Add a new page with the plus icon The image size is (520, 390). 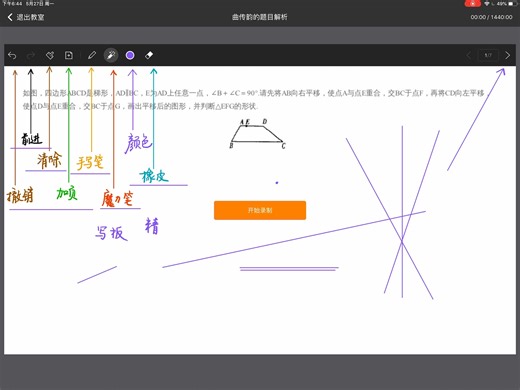(x=69, y=55)
